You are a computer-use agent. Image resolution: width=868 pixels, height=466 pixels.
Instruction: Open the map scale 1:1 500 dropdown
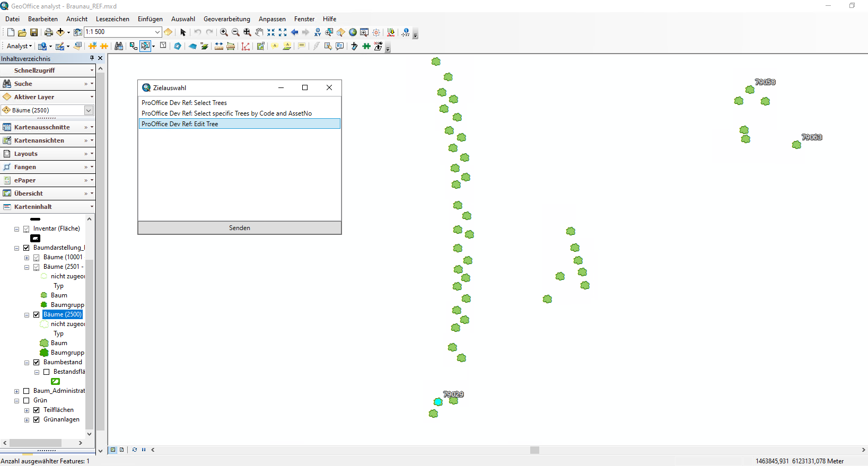tap(157, 32)
